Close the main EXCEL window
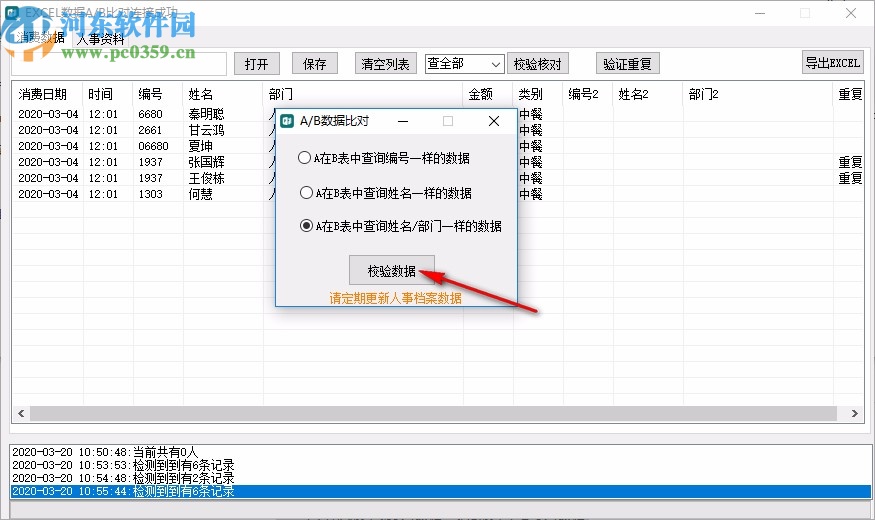Screen dimensions: 875x520 pos(850,13)
